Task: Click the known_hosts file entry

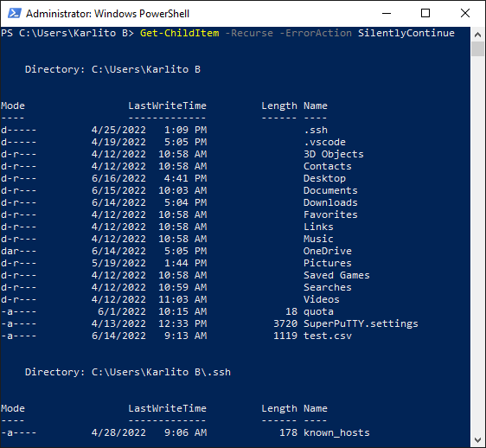Action: [336, 432]
